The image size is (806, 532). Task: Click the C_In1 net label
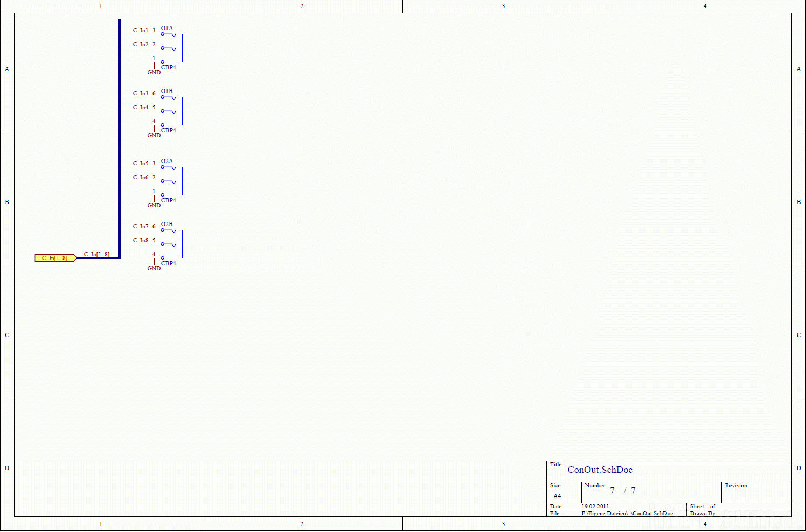click(x=140, y=30)
